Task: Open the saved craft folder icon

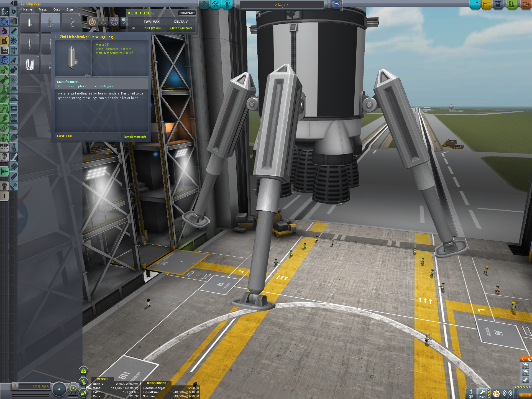Action: click(x=487, y=4)
